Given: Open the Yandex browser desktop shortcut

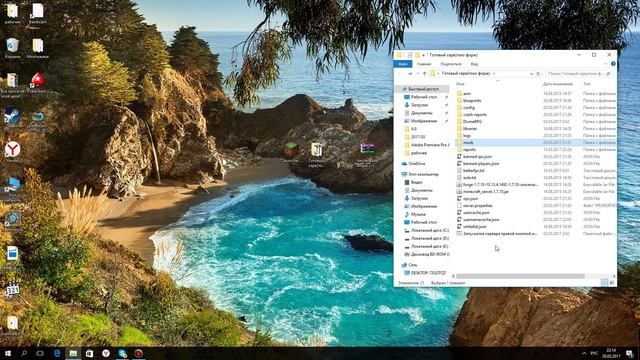Looking at the screenshot, I should click(12, 151).
